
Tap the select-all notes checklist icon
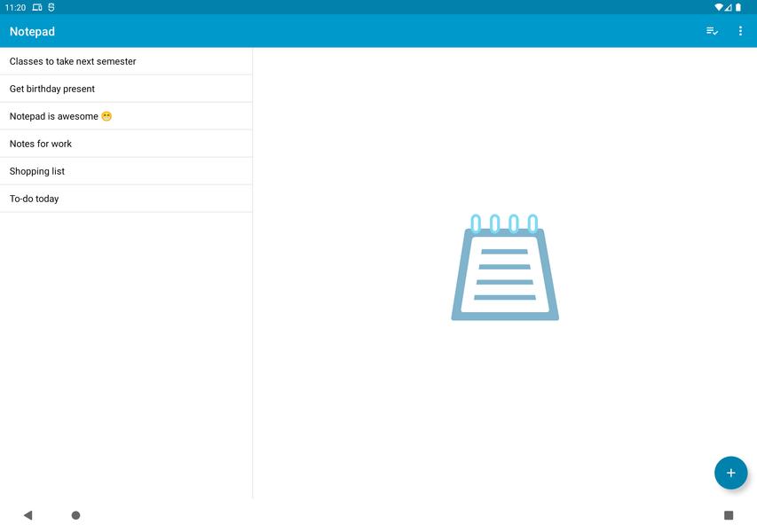(712, 31)
